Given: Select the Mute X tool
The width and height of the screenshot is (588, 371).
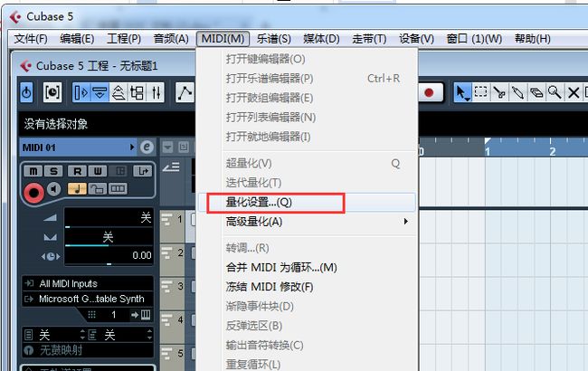Looking at the screenshot, I should pos(574,92).
